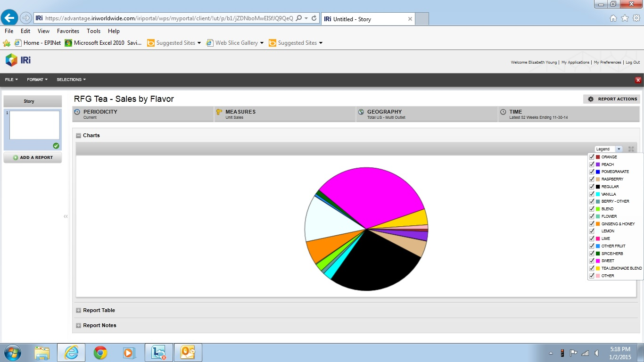Open the FORMAT menu

[37, 80]
